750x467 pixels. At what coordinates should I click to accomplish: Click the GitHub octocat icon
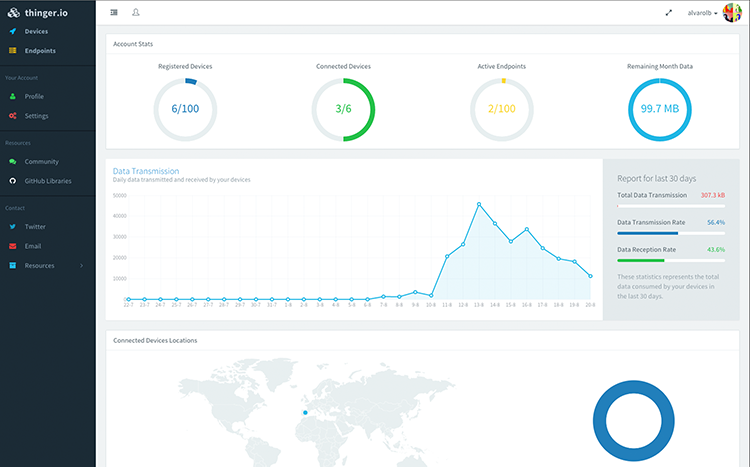(13, 181)
